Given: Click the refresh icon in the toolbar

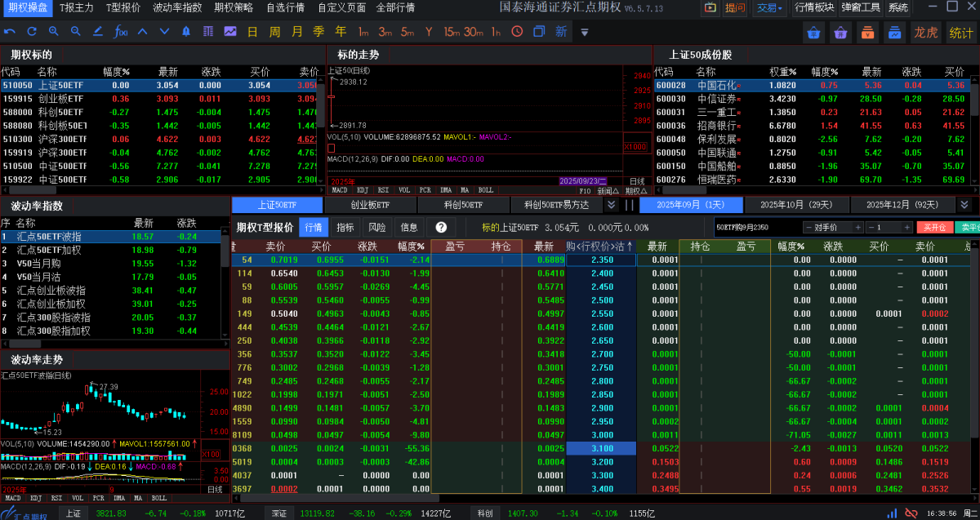Looking at the screenshot, I should coord(32,32).
